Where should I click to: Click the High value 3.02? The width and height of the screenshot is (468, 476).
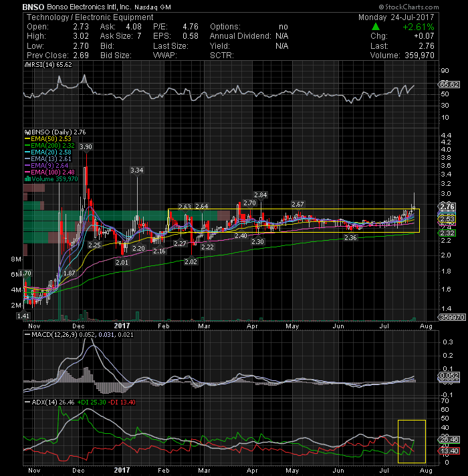[81, 36]
